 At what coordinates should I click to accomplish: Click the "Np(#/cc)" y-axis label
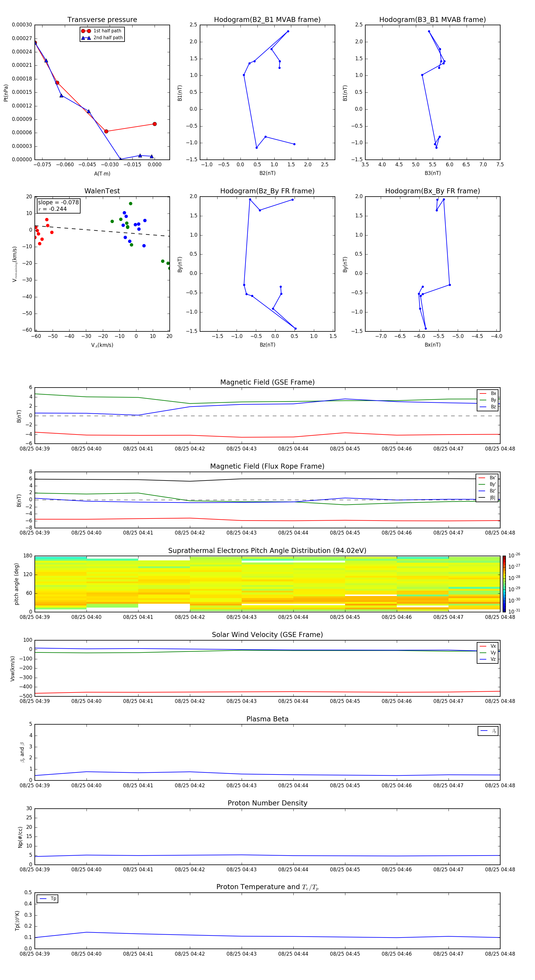[x=20, y=837]
